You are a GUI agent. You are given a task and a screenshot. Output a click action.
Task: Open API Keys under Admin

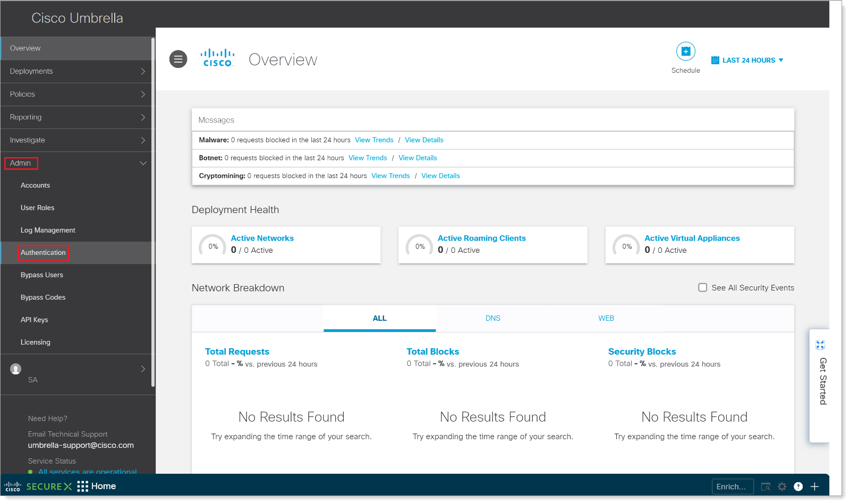(x=34, y=320)
